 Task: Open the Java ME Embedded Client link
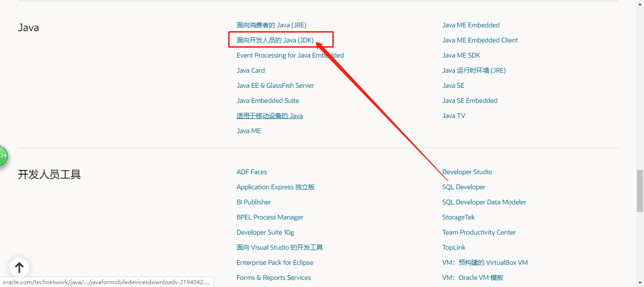coord(480,40)
